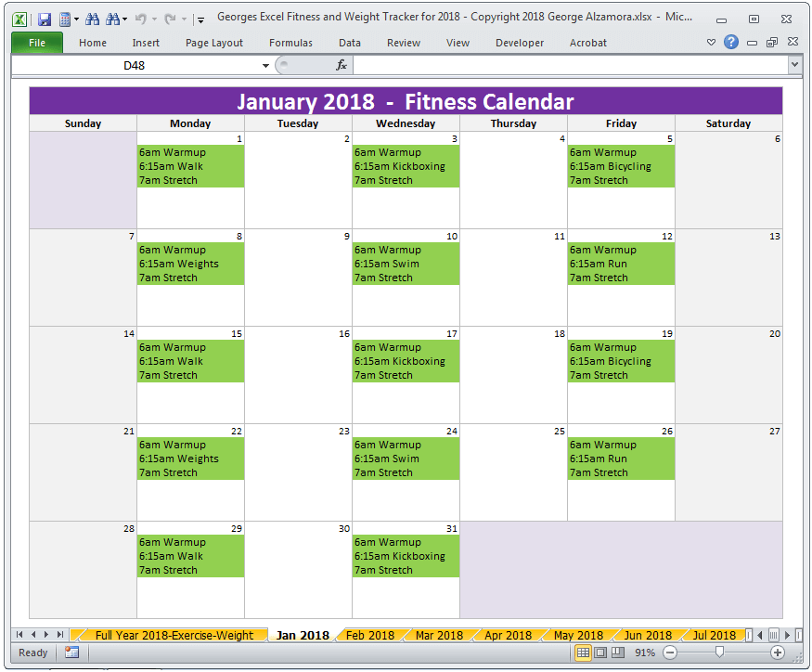Image resolution: width=812 pixels, height=672 pixels.
Task: Go to the next sheet tab arrow
Action: 46,635
